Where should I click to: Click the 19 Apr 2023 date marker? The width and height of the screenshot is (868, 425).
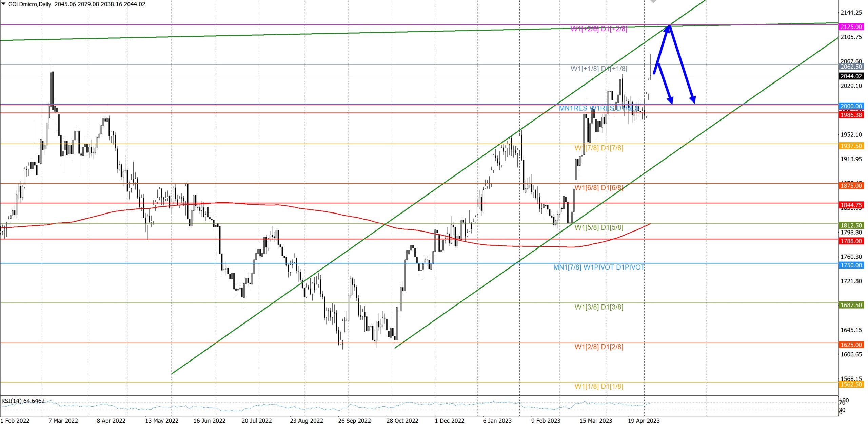tap(644, 421)
